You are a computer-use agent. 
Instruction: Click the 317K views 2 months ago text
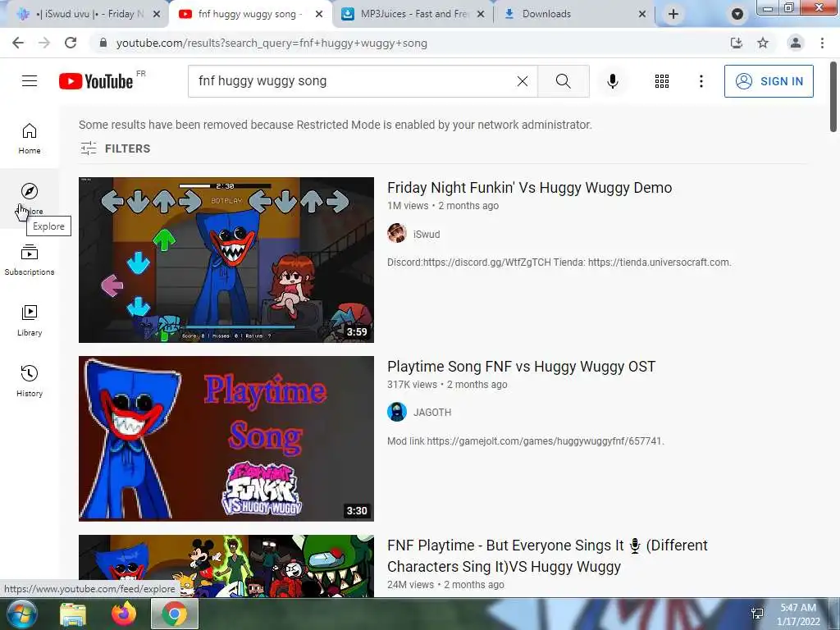point(447,385)
